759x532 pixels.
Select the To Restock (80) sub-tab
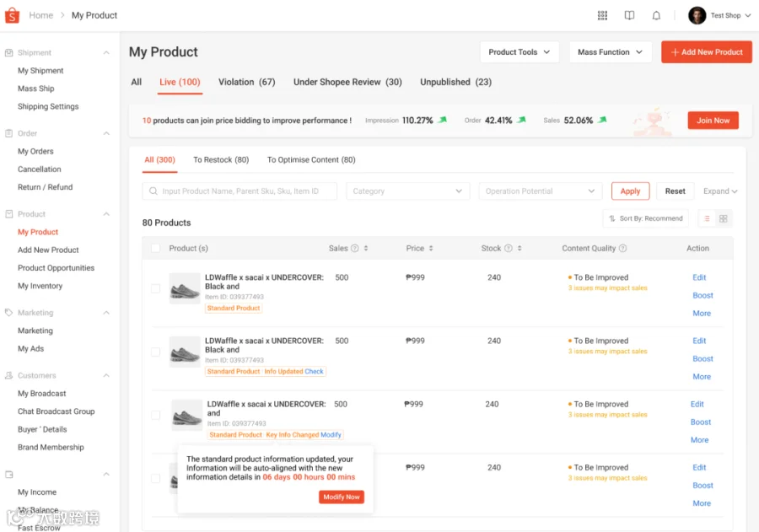tap(221, 159)
